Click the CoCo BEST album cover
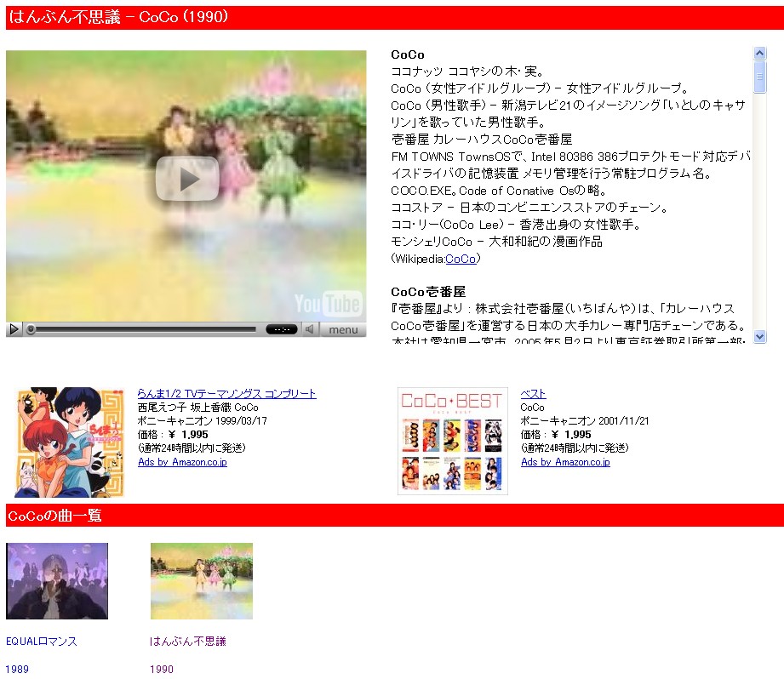Viewport: 784px width, 679px height. (x=453, y=441)
